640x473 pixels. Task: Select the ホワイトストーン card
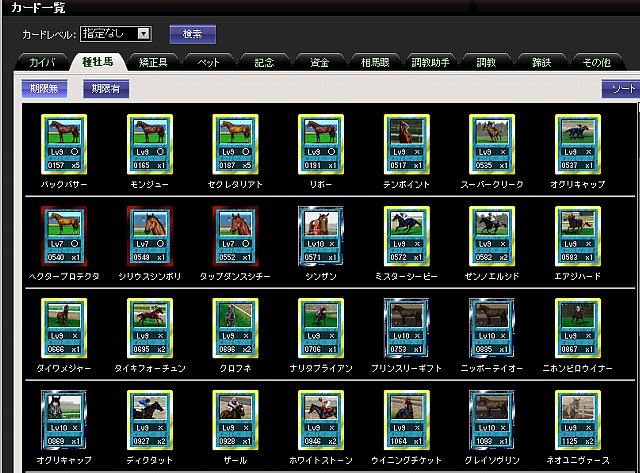point(321,420)
